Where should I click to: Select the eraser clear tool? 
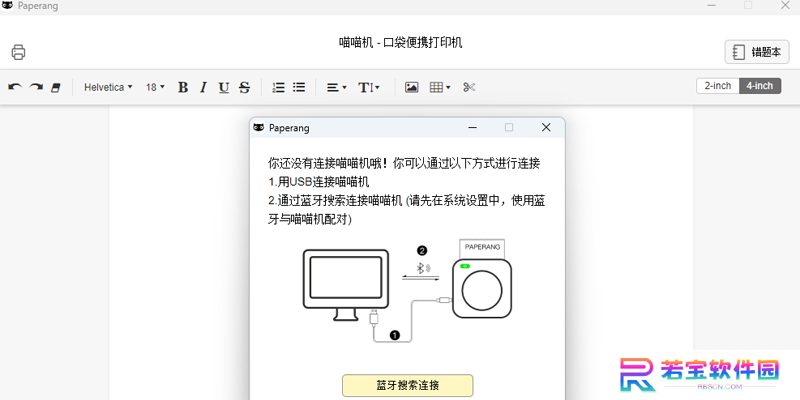click(56, 88)
